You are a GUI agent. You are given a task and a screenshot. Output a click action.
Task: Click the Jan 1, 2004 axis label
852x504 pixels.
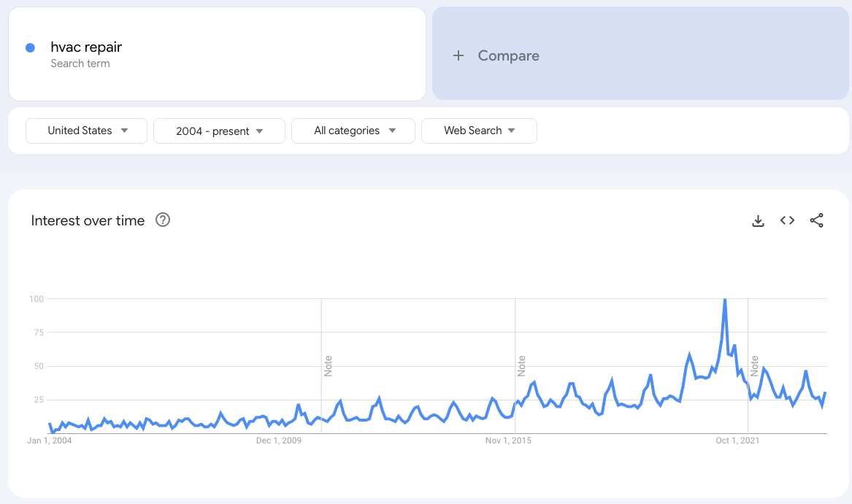pyautogui.click(x=49, y=441)
